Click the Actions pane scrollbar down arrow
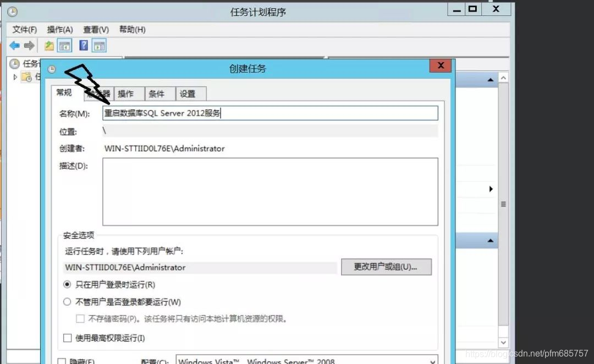594x364 pixels. (x=503, y=343)
